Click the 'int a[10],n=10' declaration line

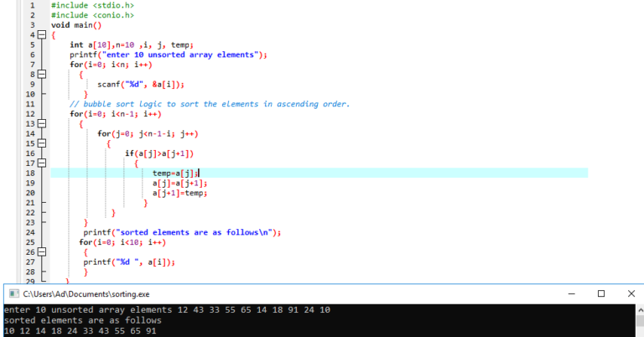(132, 44)
